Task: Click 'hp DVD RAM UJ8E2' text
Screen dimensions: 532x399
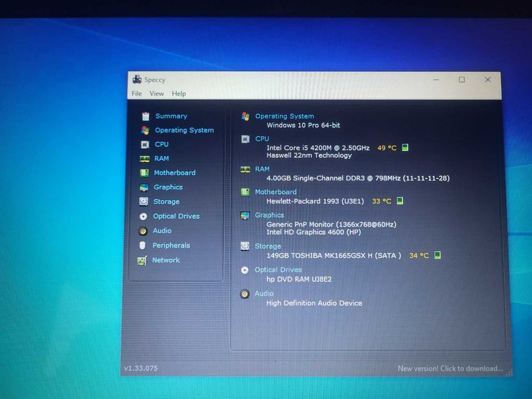Action: [299, 279]
